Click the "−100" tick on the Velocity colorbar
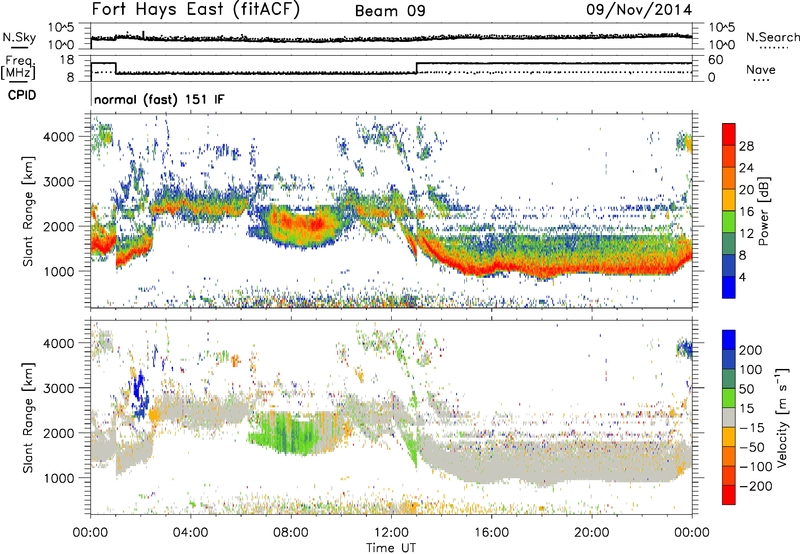800x554 pixels. (755, 466)
